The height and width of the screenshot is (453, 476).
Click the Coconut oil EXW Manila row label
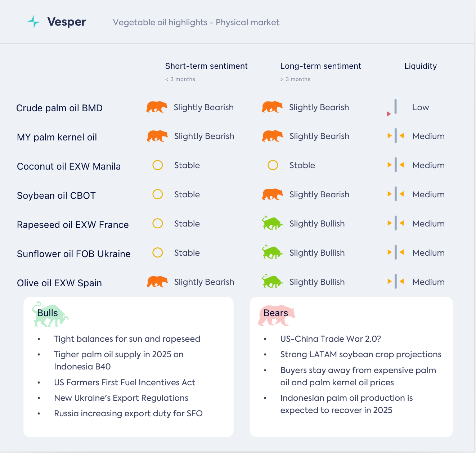tap(69, 166)
